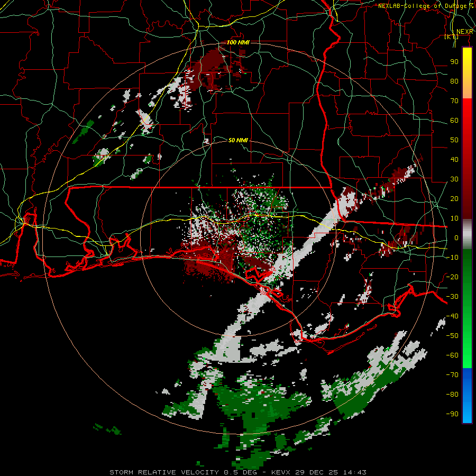Click the KT units label above color bar

click(452, 37)
